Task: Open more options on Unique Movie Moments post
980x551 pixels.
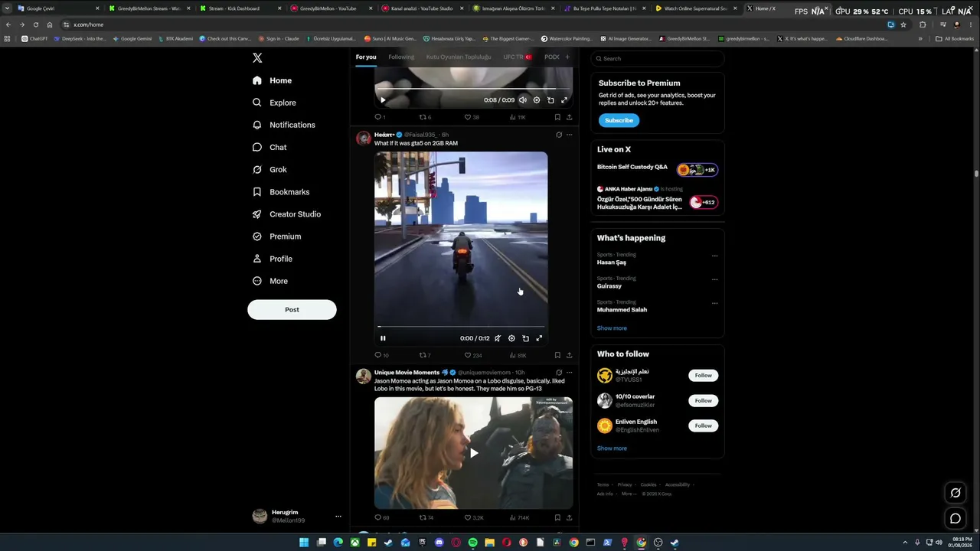Action: point(569,373)
